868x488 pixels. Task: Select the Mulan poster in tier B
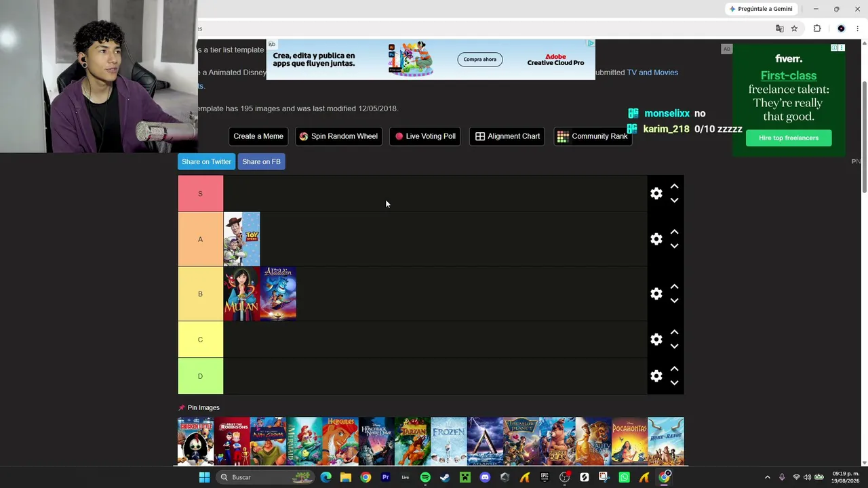pyautogui.click(x=241, y=294)
